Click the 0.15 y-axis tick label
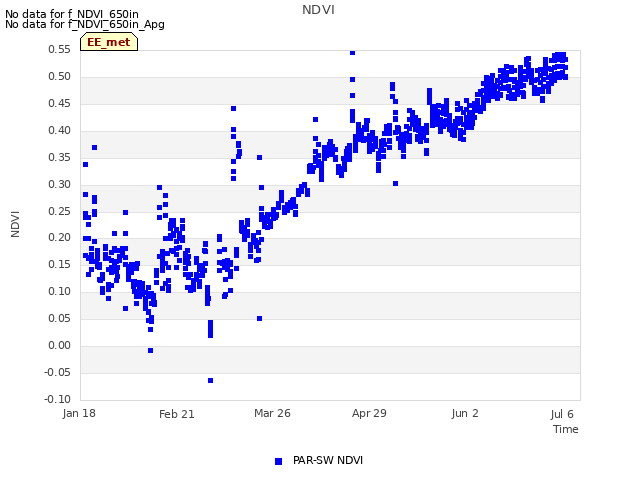The height and width of the screenshot is (480, 640). 60,264
